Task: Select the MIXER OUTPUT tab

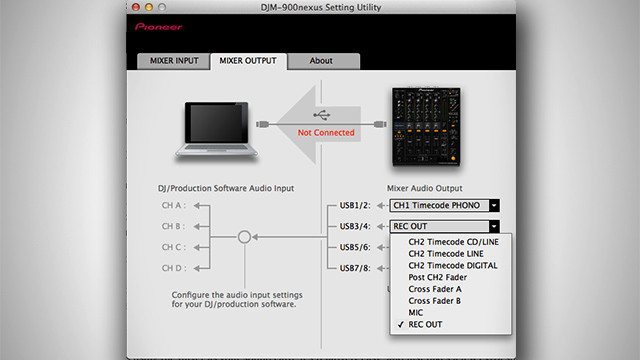Action: [248, 61]
